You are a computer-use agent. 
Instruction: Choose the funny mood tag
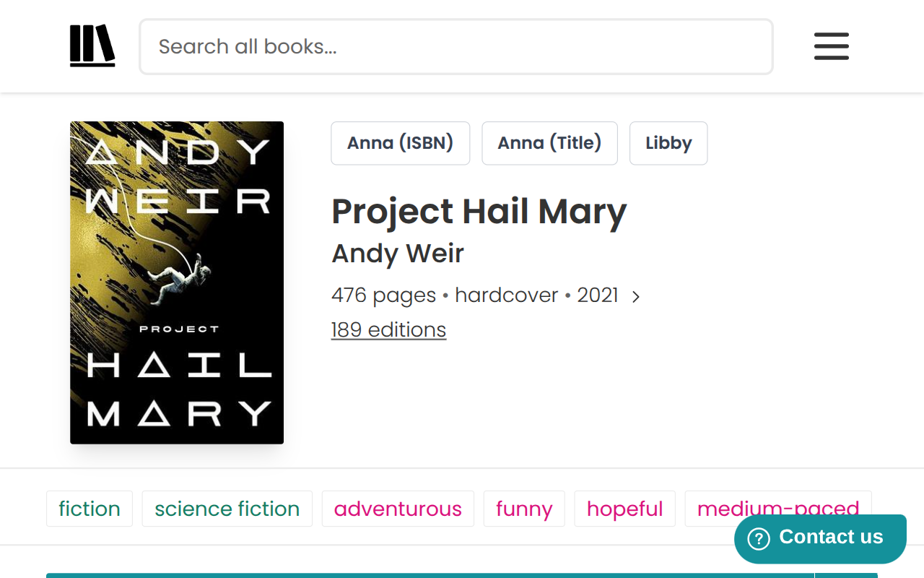(x=524, y=509)
